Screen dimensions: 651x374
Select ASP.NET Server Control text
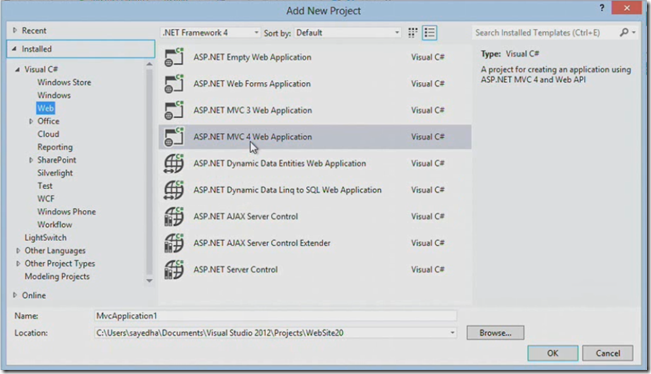click(235, 270)
